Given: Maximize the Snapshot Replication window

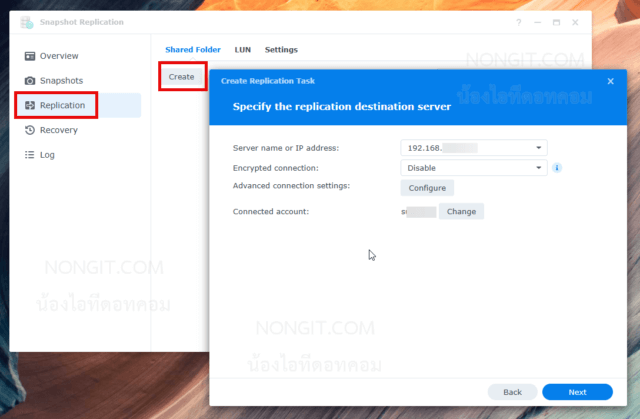Looking at the screenshot, I should pos(556,22).
